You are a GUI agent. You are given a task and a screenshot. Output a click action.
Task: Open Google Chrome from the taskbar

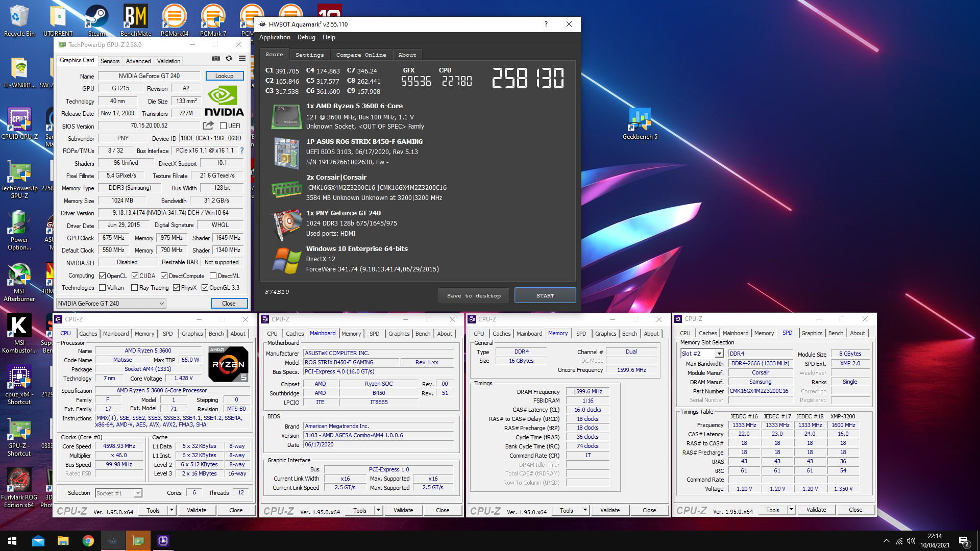pyautogui.click(x=88, y=541)
